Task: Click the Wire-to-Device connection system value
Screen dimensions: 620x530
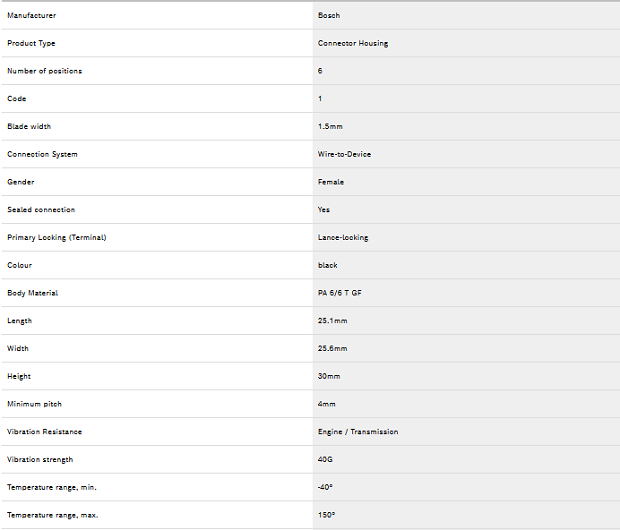Action: [x=344, y=154]
